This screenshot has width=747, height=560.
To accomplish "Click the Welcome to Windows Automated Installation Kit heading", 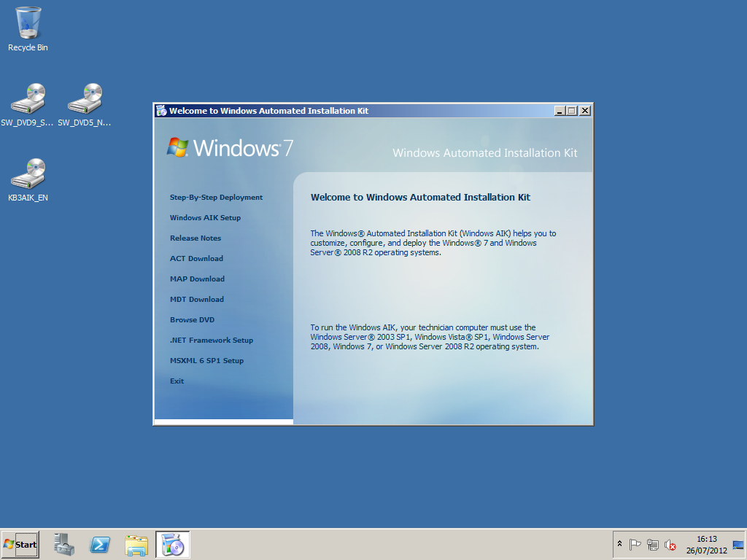I will tap(420, 197).
